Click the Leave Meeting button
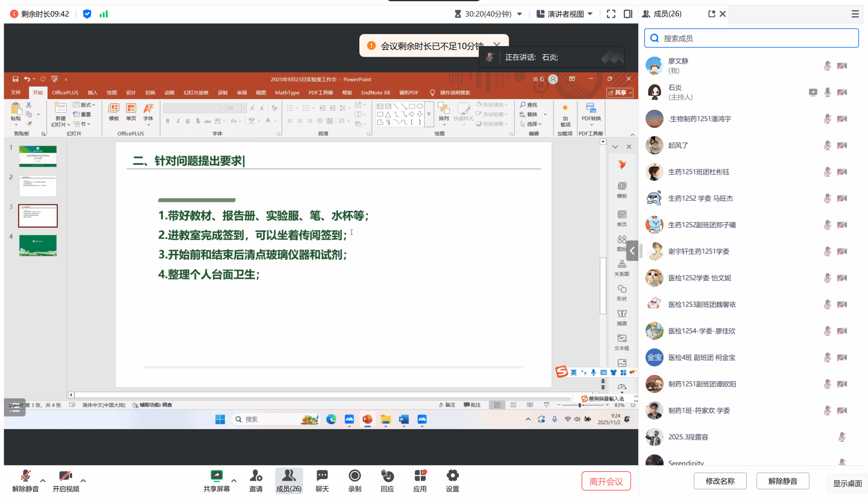The width and height of the screenshot is (868, 499). coord(606,481)
